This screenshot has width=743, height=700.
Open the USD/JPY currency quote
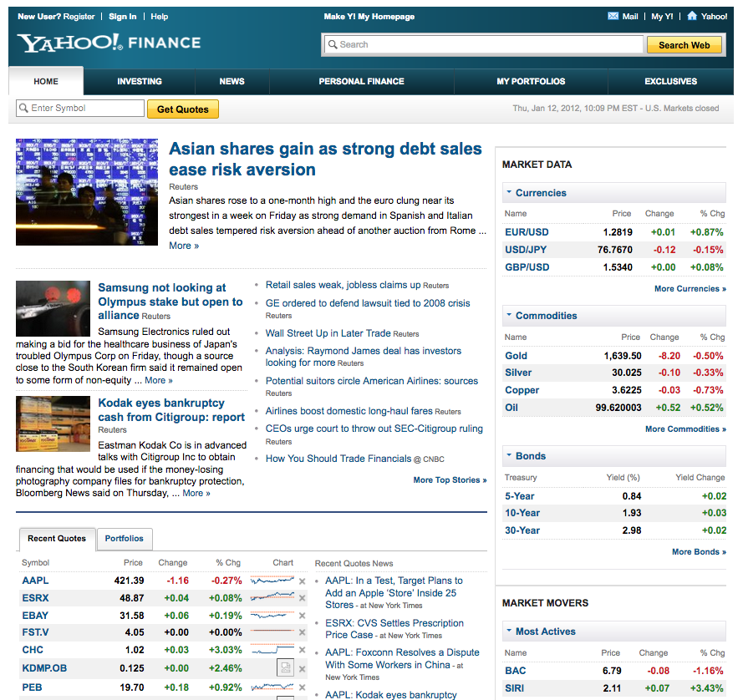(x=526, y=250)
